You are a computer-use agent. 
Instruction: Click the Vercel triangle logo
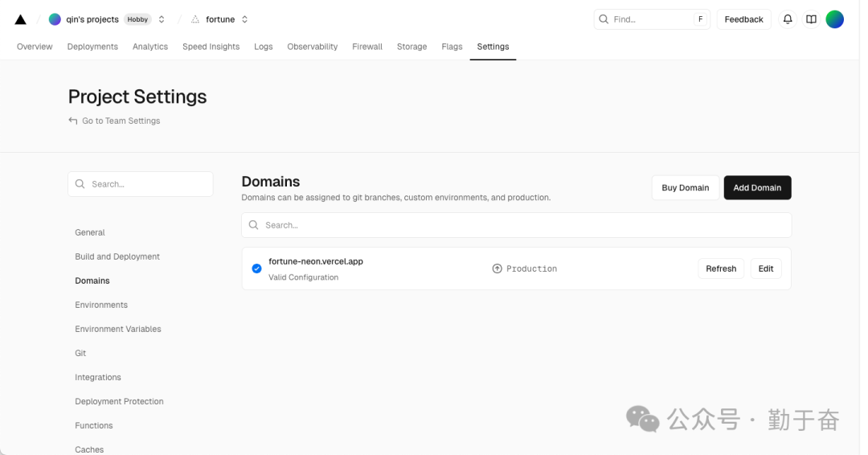20,19
